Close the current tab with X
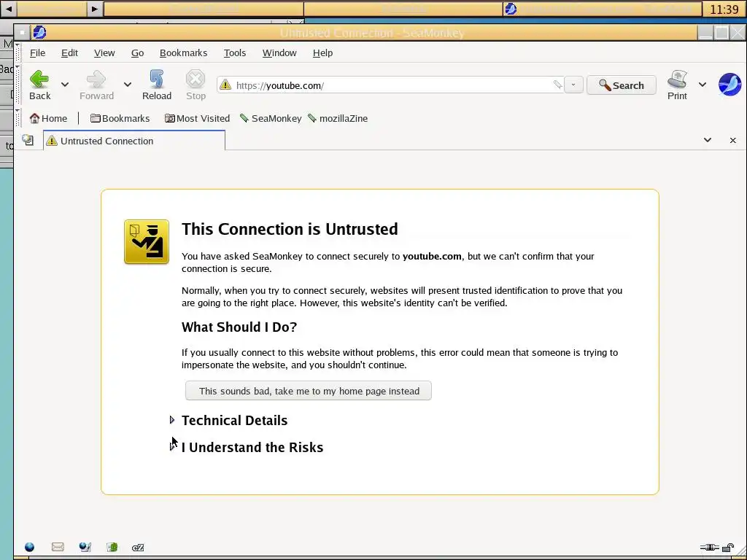 coord(732,141)
